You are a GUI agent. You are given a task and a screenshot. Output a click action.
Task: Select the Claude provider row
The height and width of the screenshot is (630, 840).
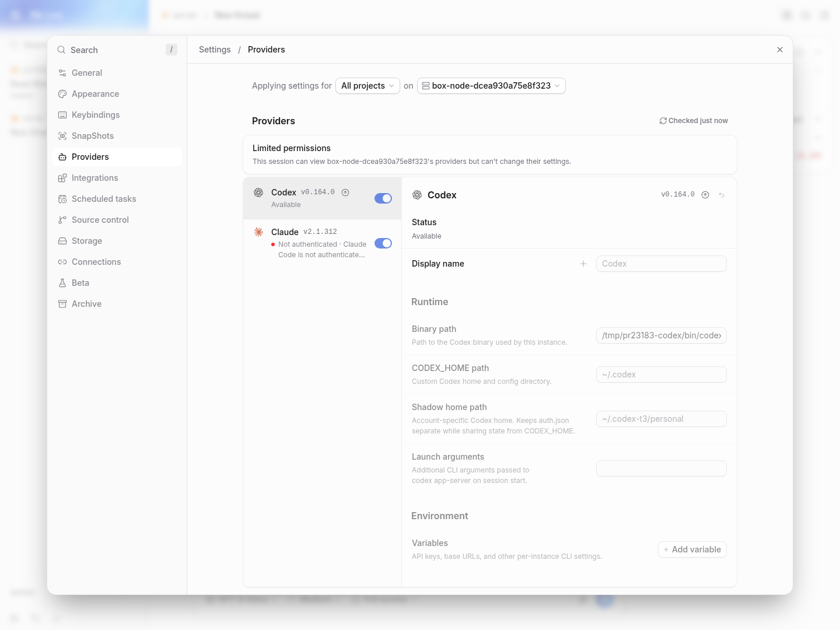(x=322, y=243)
